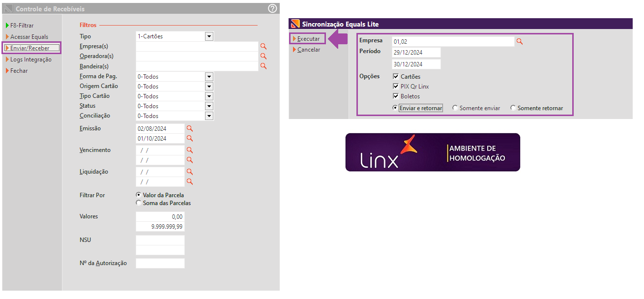644x299 pixels.
Task: Select the Valor da Parcela radio option
Action: [139, 195]
